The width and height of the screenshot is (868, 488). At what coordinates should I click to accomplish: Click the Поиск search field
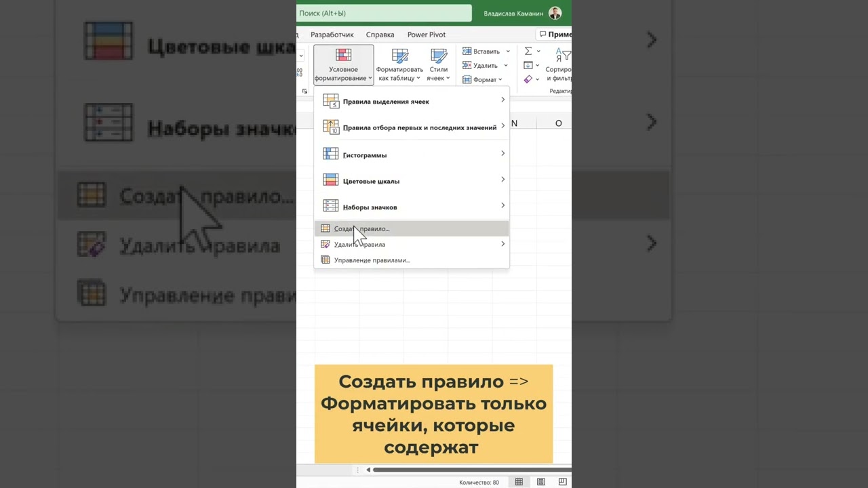[384, 13]
